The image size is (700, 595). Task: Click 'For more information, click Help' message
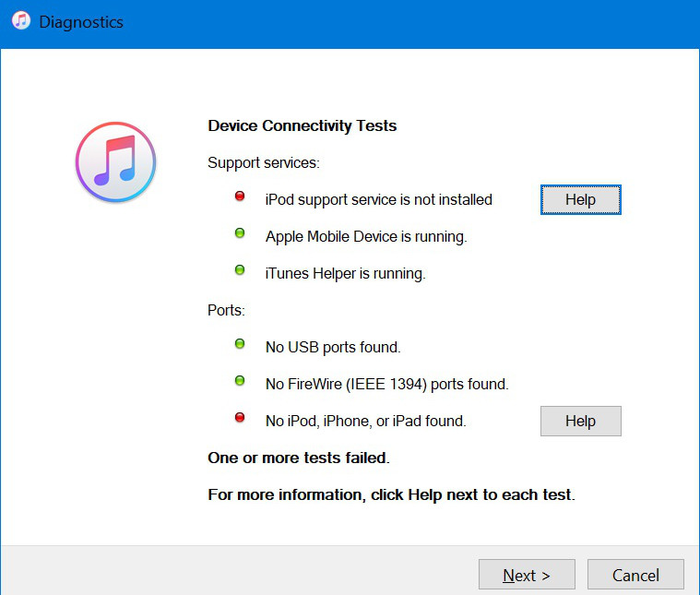pos(392,495)
